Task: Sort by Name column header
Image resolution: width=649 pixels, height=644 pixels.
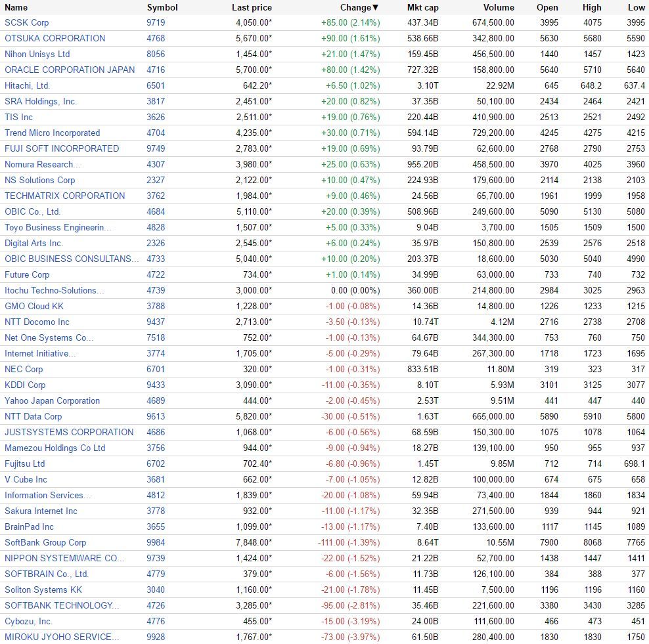Action: coord(16,7)
